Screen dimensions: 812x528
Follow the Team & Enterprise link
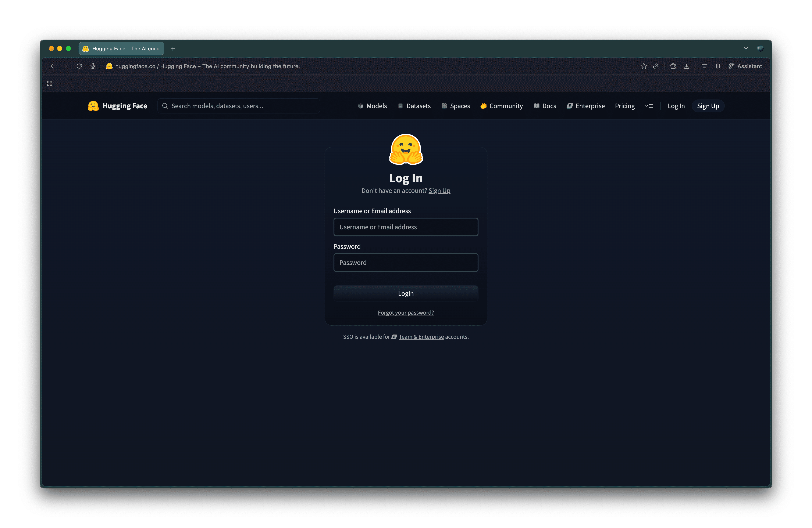point(421,337)
